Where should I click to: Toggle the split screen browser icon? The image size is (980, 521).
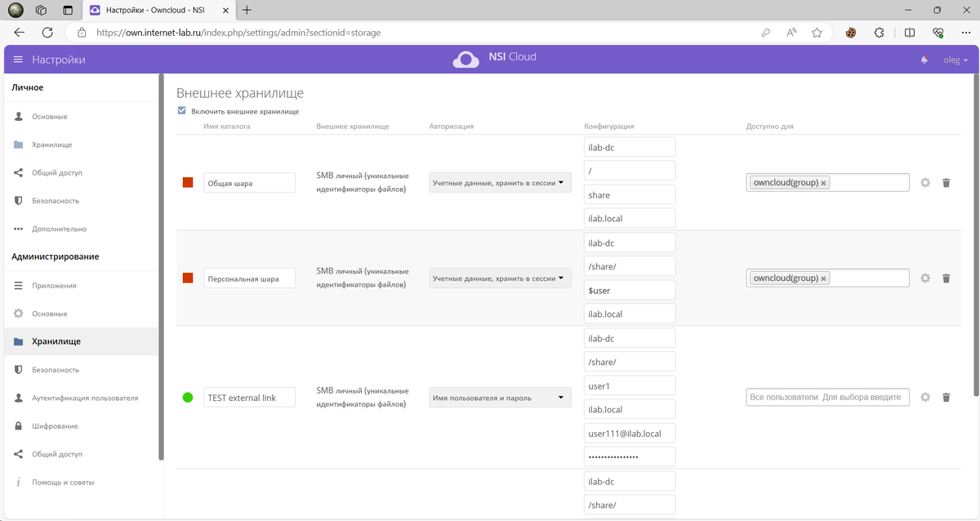coord(910,33)
